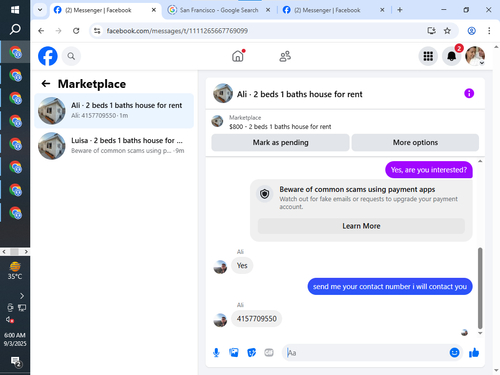
Task: Open Ali house for rent conversation
Action: point(114,111)
